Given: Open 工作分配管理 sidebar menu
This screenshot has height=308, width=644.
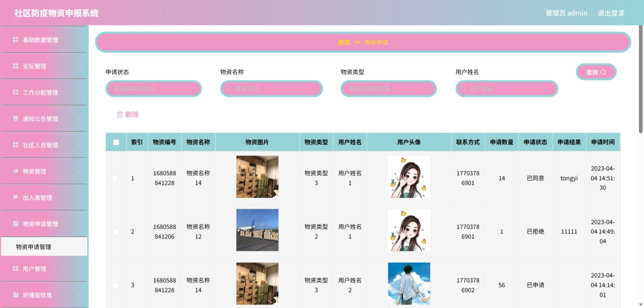Looking at the screenshot, I should [x=44, y=92].
